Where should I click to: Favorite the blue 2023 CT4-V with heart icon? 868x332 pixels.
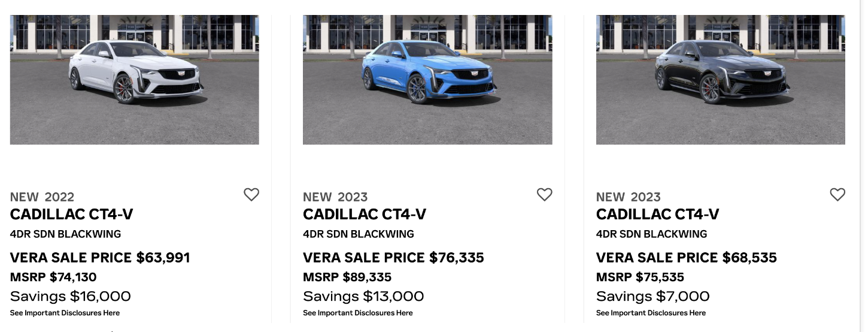pos(544,195)
